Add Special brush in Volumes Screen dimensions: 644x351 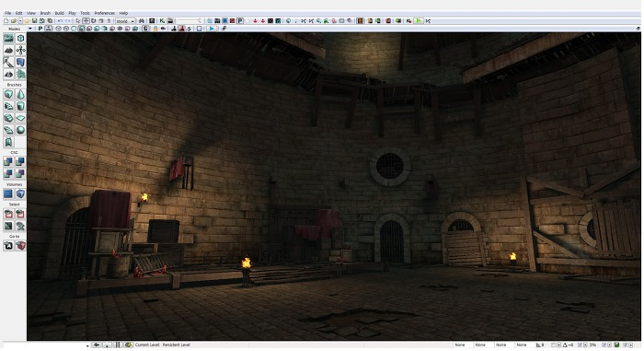click(x=8, y=193)
